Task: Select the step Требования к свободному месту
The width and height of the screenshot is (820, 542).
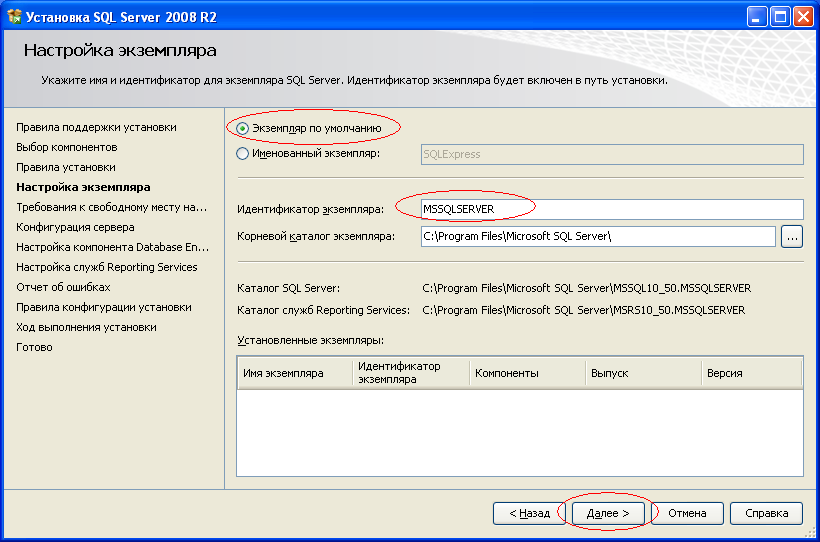Action: pyautogui.click(x=112, y=207)
